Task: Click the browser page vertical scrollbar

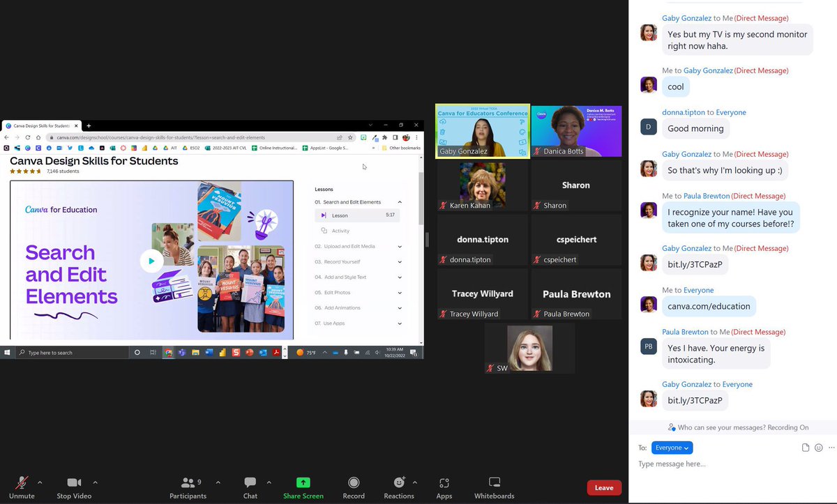Action: 421,199
